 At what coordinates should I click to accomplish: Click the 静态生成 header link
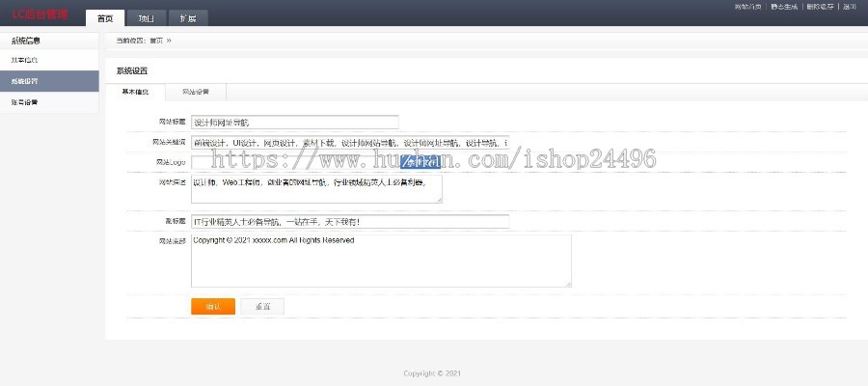784,7
